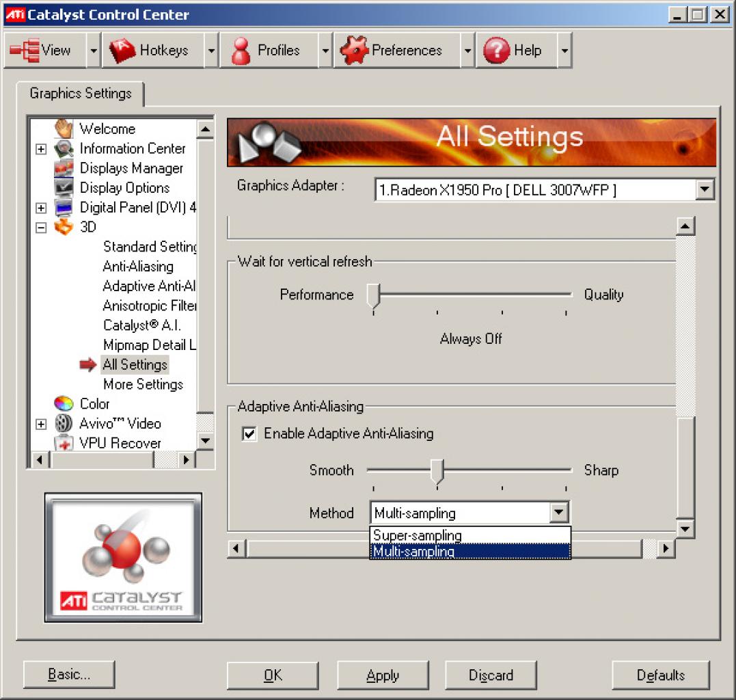Click the vertical refresh Performance/Quality slider thumb
Screen dimensions: 736x700
374,296
